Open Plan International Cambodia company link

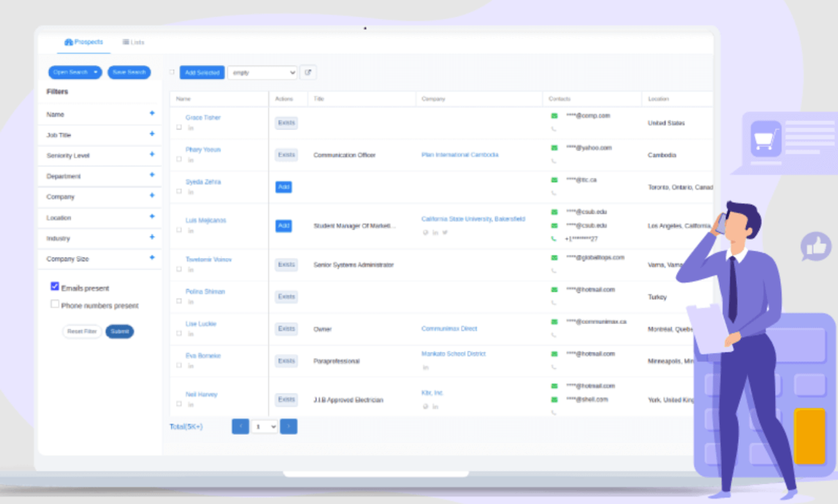coord(460,155)
